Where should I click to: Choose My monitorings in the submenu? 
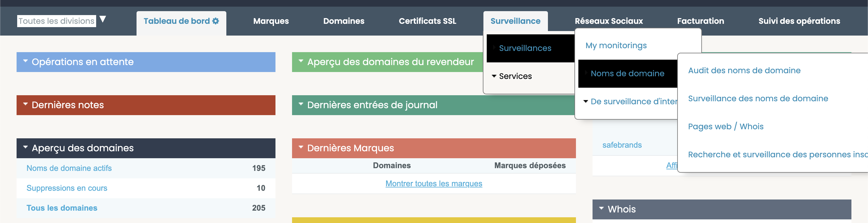pos(616,46)
